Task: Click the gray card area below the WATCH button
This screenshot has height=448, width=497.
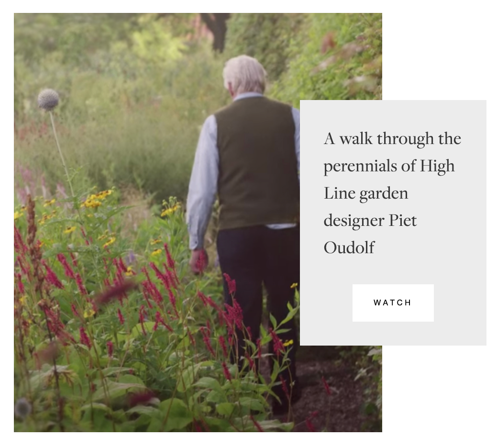Action: (393, 334)
